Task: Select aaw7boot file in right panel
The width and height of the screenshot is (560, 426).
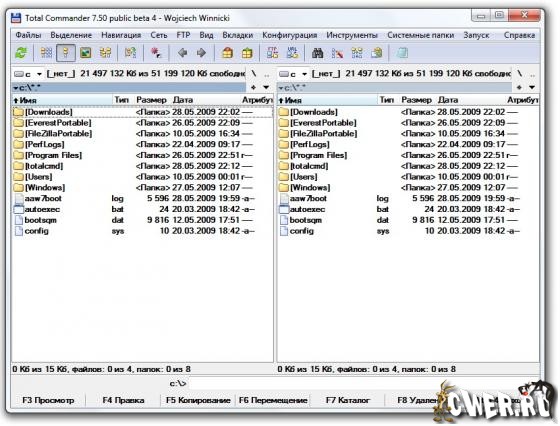Action: pyautogui.click(x=408, y=199)
